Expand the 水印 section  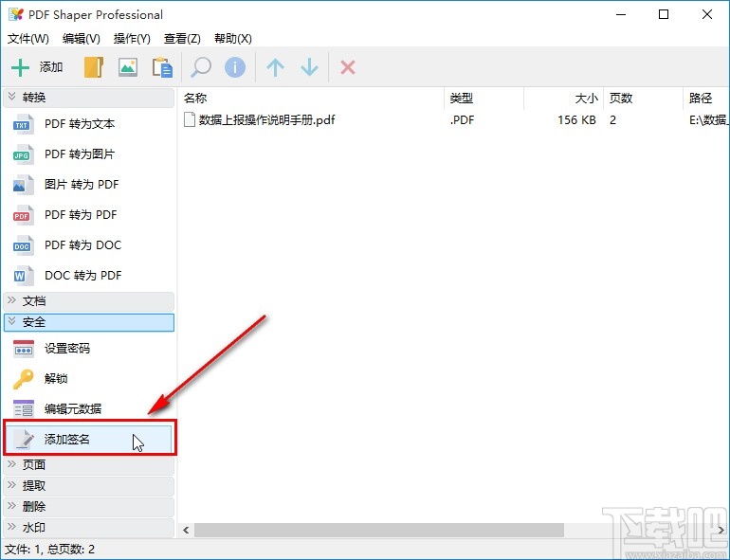click(x=88, y=528)
